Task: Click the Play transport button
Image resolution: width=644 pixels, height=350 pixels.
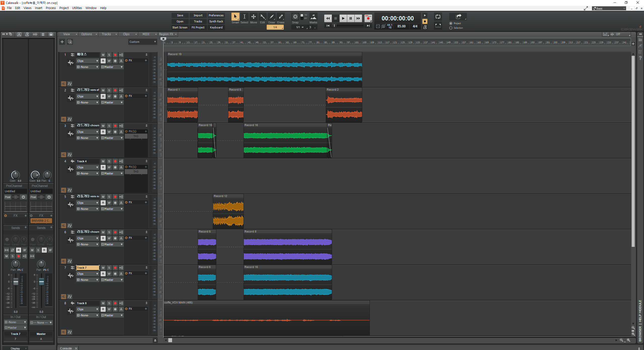Action: coord(343,18)
